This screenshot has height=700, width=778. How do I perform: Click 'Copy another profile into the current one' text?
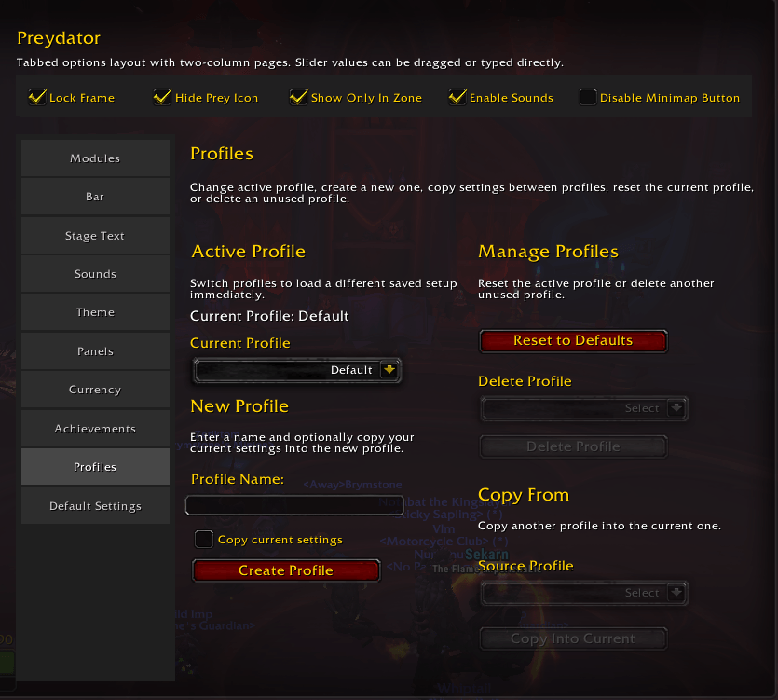[x=599, y=526]
